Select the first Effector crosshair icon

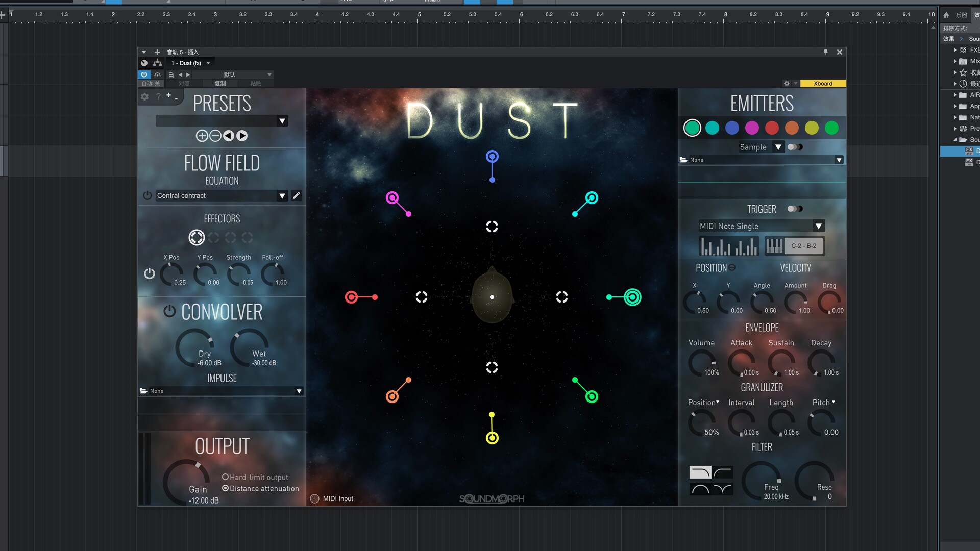198,237
